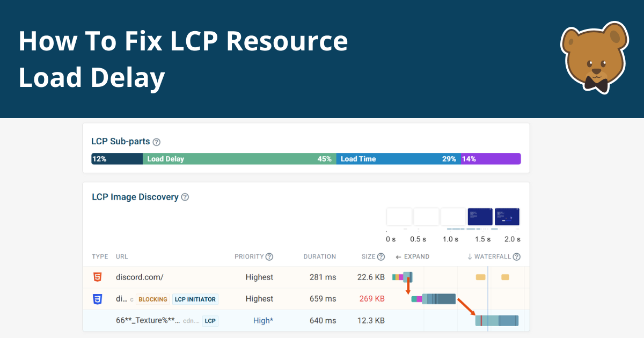This screenshot has width=644, height=338.
Task: Click the stylesheet type icon on the blocking row
Action: click(x=98, y=299)
